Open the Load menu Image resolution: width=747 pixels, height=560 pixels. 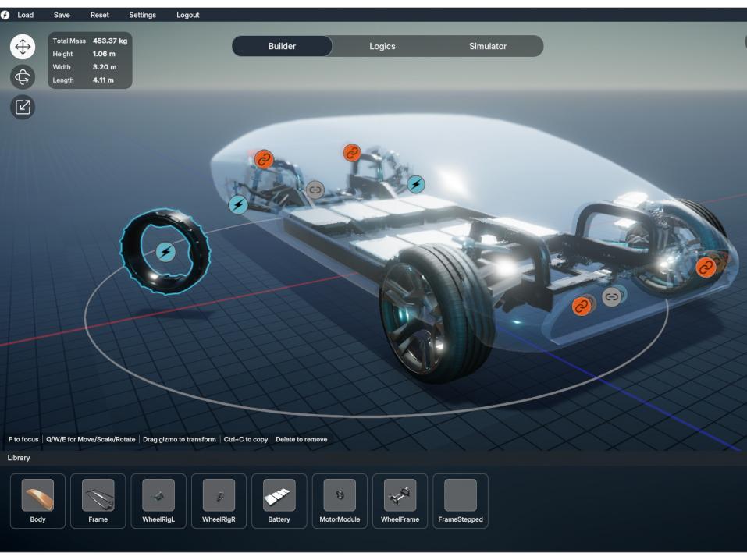26,15
